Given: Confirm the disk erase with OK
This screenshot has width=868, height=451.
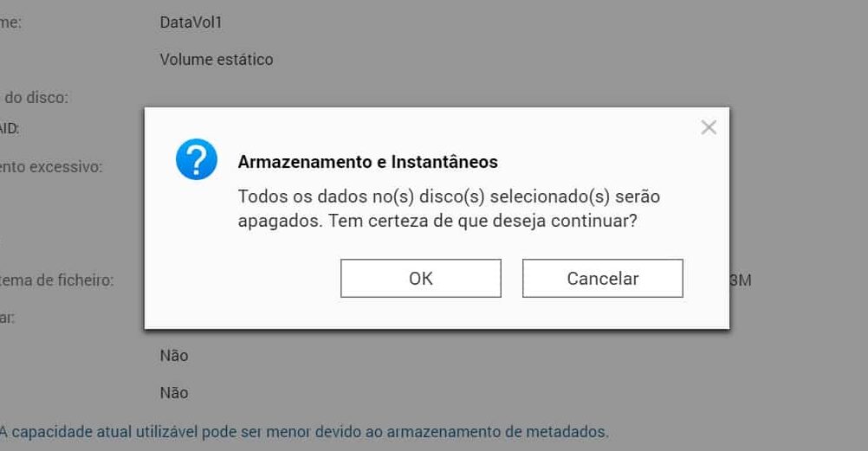Looking at the screenshot, I should pyautogui.click(x=420, y=279).
